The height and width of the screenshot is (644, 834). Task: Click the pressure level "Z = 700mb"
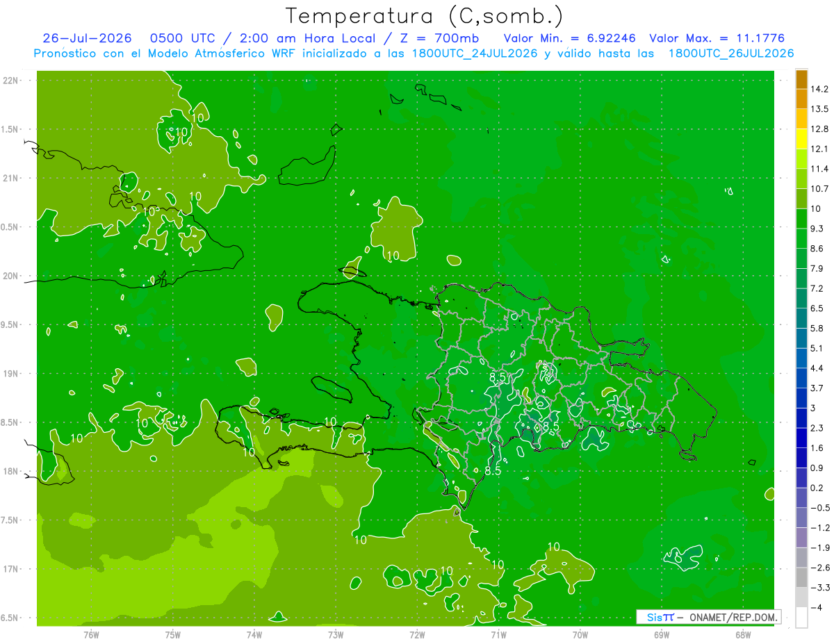(x=437, y=38)
